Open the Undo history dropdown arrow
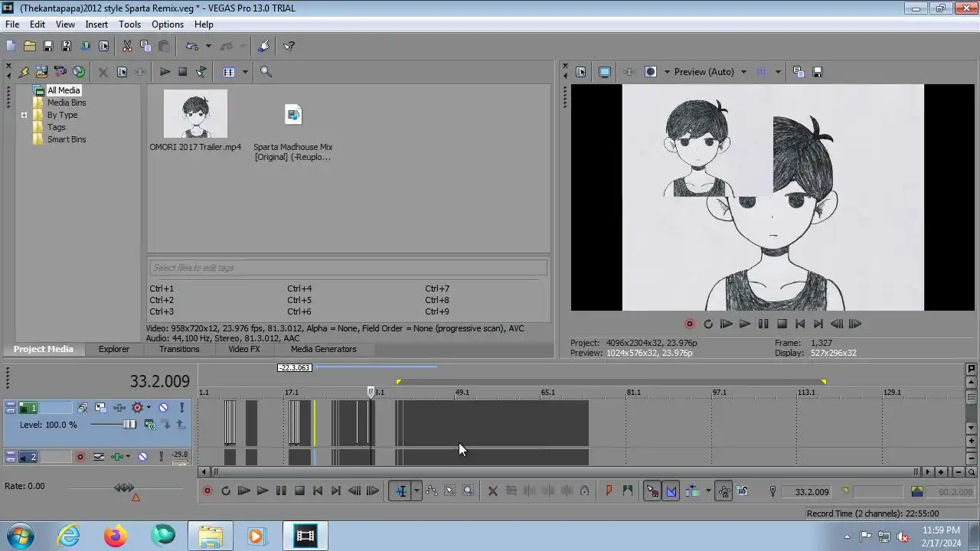Image resolution: width=980 pixels, height=551 pixels. tap(208, 46)
